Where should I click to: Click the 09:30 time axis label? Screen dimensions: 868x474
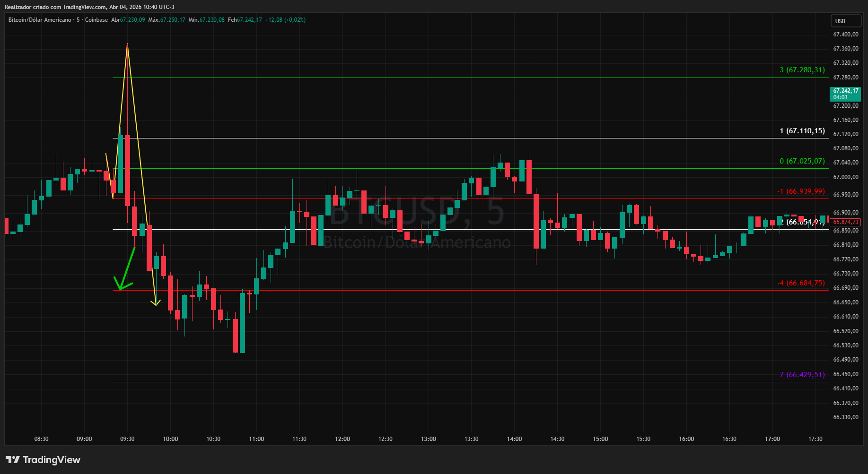[127, 439]
